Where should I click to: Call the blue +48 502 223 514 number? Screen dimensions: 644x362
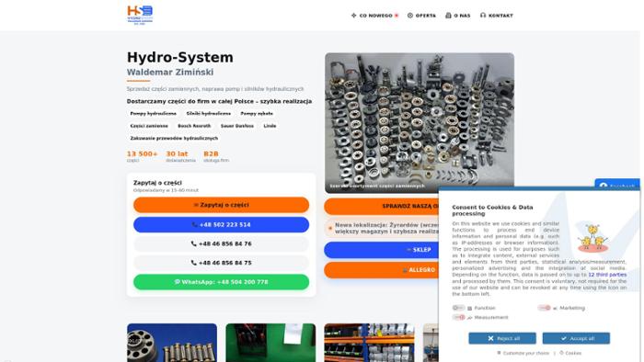tap(222, 225)
